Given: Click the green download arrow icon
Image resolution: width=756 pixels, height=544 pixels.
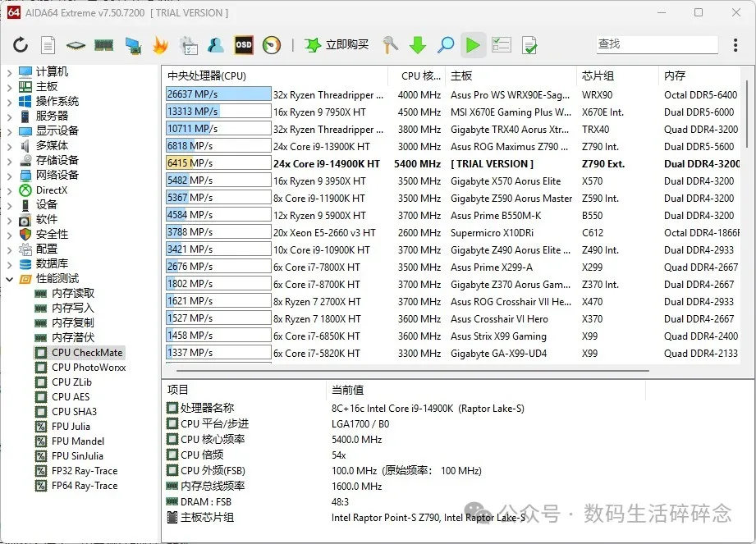Looking at the screenshot, I should pos(418,45).
